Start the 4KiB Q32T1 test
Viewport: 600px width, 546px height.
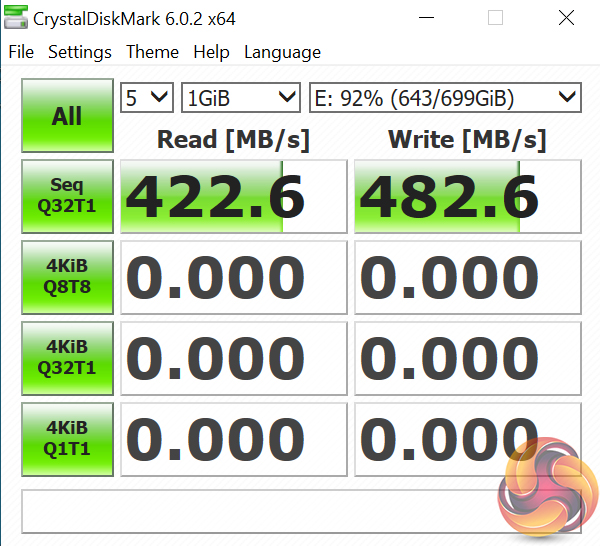(67, 358)
